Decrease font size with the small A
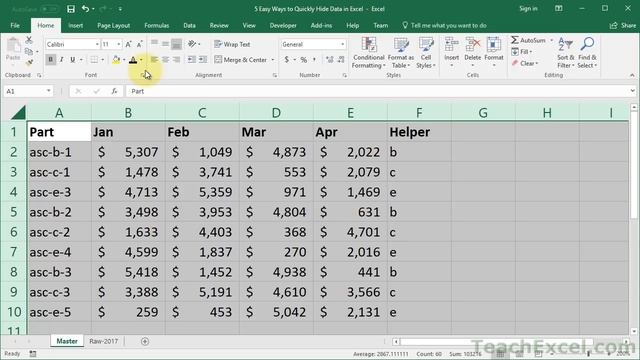 pyautogui.click(x=139, y=44)
